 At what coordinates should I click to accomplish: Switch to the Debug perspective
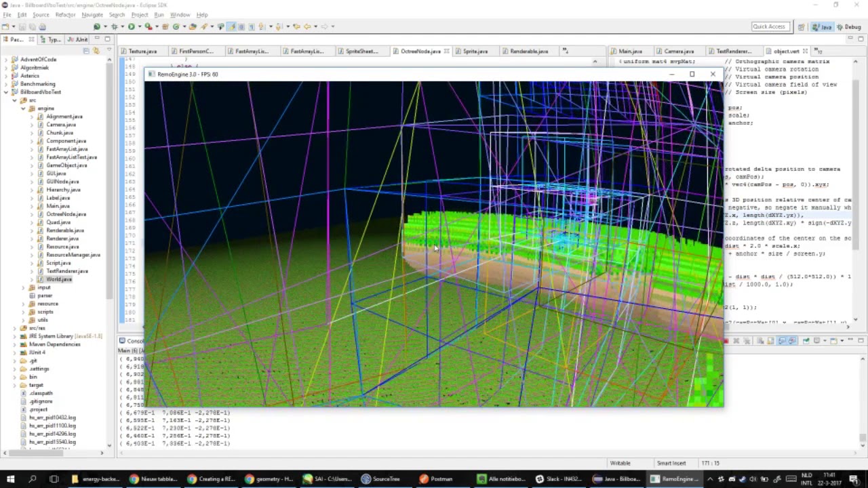point(848,26)
